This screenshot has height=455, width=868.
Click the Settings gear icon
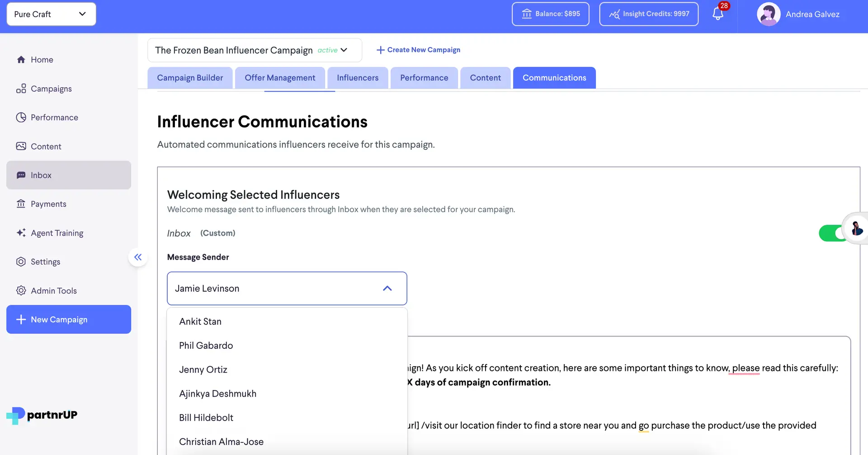click(21, 261)
